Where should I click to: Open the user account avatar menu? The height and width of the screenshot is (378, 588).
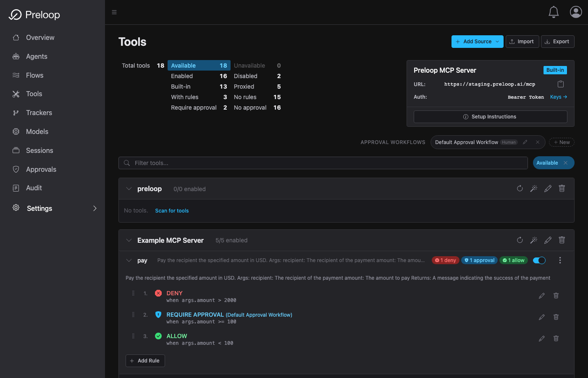[x=576, y=12]
